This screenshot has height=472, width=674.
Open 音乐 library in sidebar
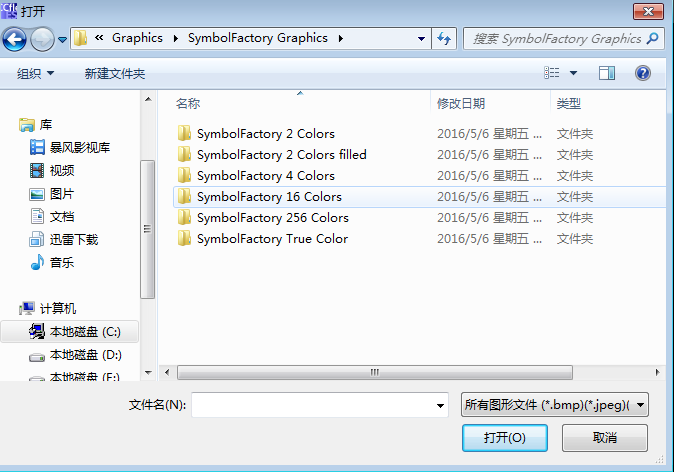62,263
